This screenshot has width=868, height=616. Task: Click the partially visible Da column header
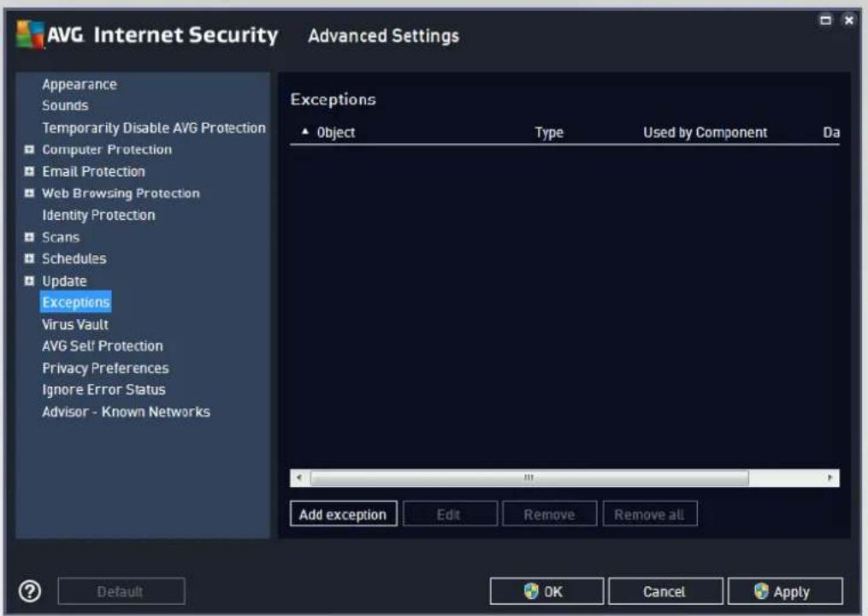pos(831,133)
